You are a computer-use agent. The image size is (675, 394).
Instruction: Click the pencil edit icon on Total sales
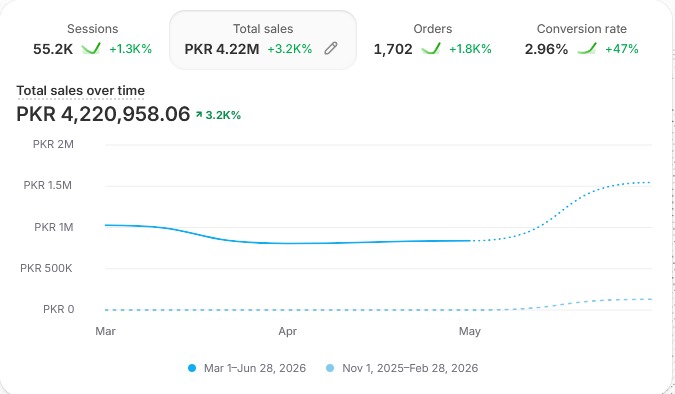tap(331, 48)
